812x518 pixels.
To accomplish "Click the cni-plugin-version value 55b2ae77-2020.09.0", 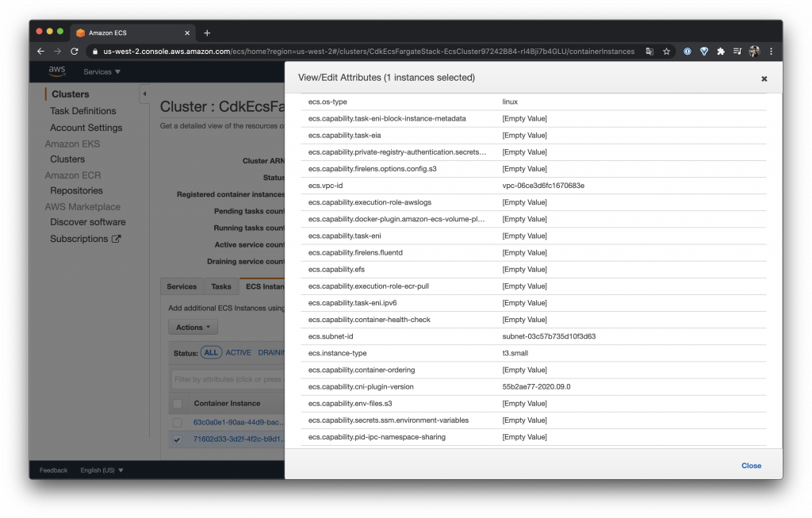I will (x=536, y=386).
